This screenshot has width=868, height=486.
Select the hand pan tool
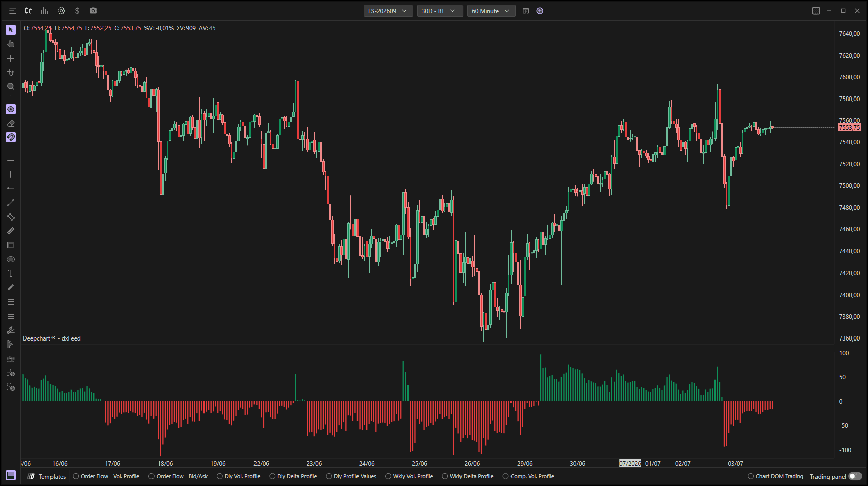pos(11,44)
